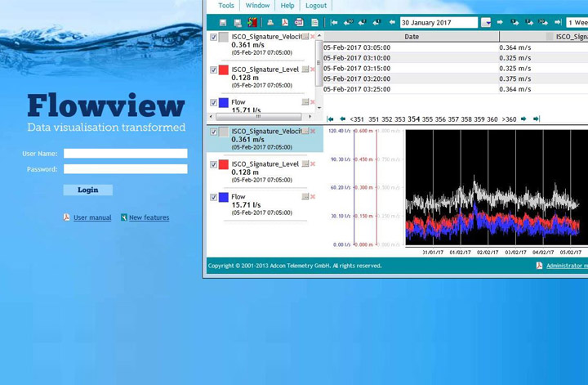Viewport: 588px width, 385px height.
Task: Click the grey color swatch of ISCO_Signature_Velocity in the table pane
Action: [224, 37]
